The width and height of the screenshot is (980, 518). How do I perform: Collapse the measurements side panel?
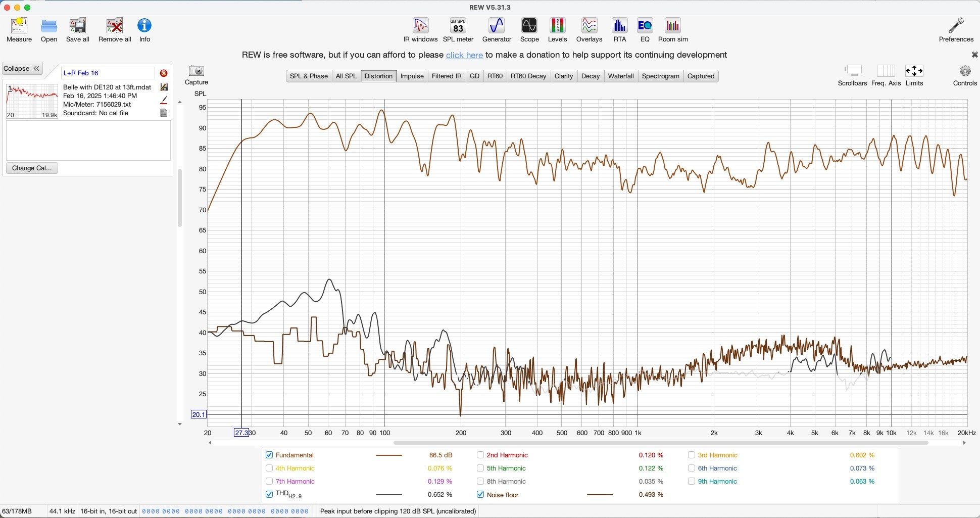pyautogui.click(x=22, y=69)
